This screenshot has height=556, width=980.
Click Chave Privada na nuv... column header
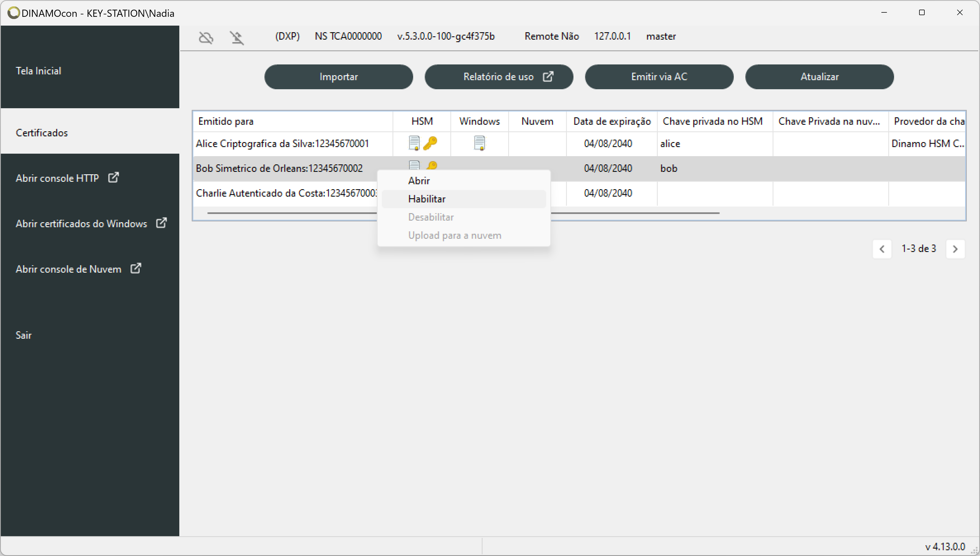tap(830, 121)
